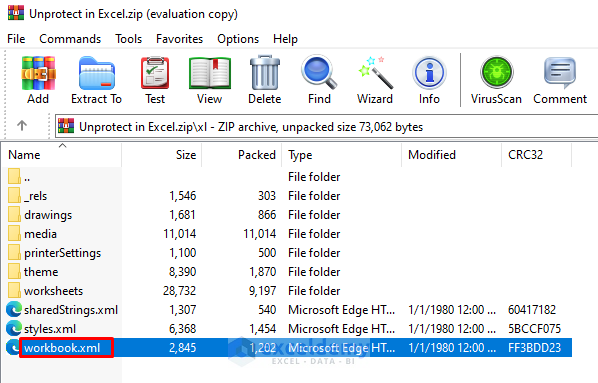Run the Test archive tool
The height and width of the screenshot is (383, 598).
pos(155,74)
